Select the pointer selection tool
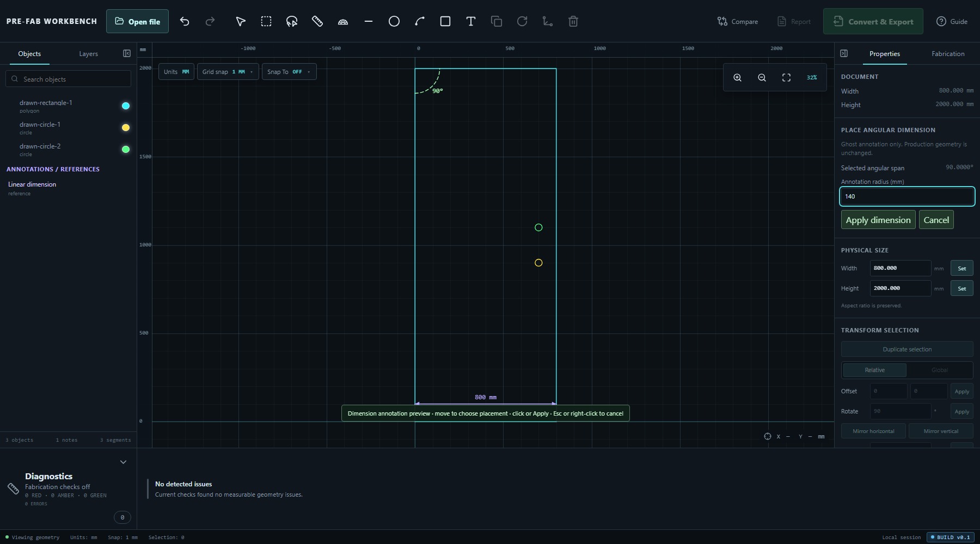The width and height of the screenshot is (980, 544). click(241, 21)
